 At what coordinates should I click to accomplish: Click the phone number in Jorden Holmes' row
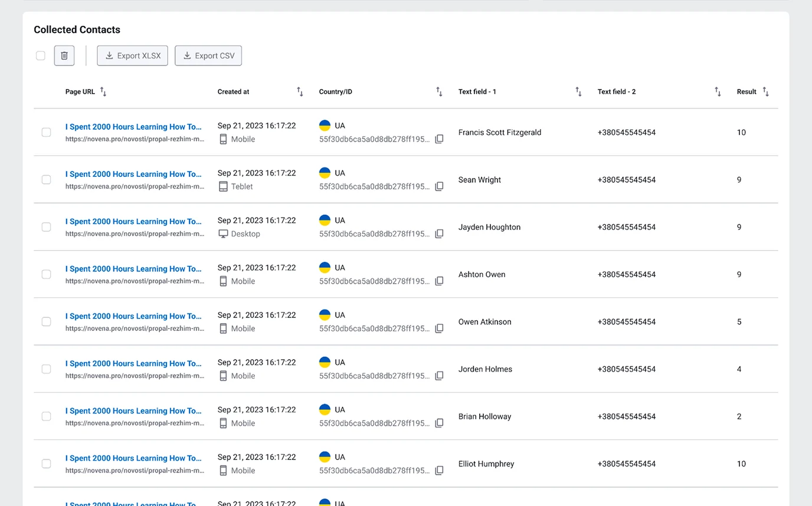point(626,369)
